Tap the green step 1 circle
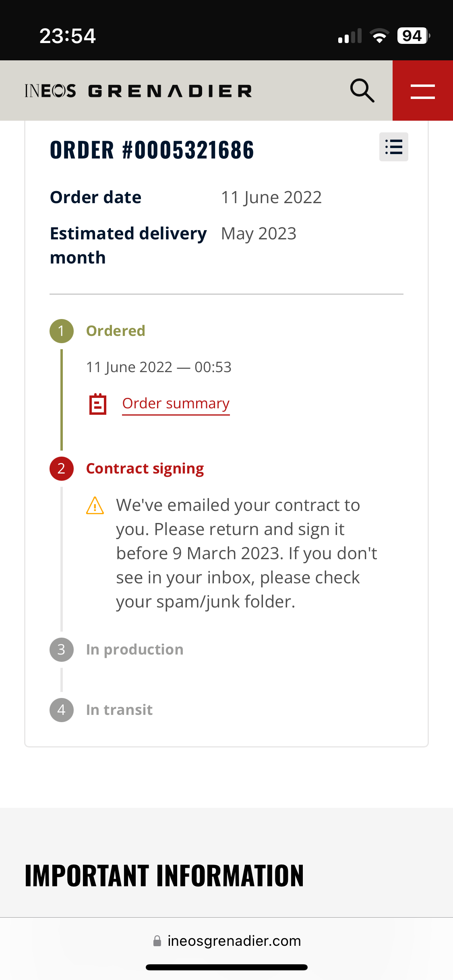 [62, 331]
